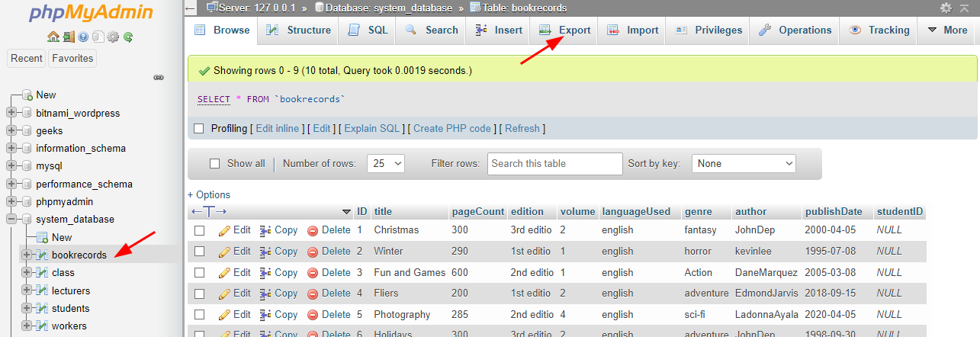Screen dimensions: 980x337
Task: Expand the bitnami_wordpress database node
Action: click(11, 113)
